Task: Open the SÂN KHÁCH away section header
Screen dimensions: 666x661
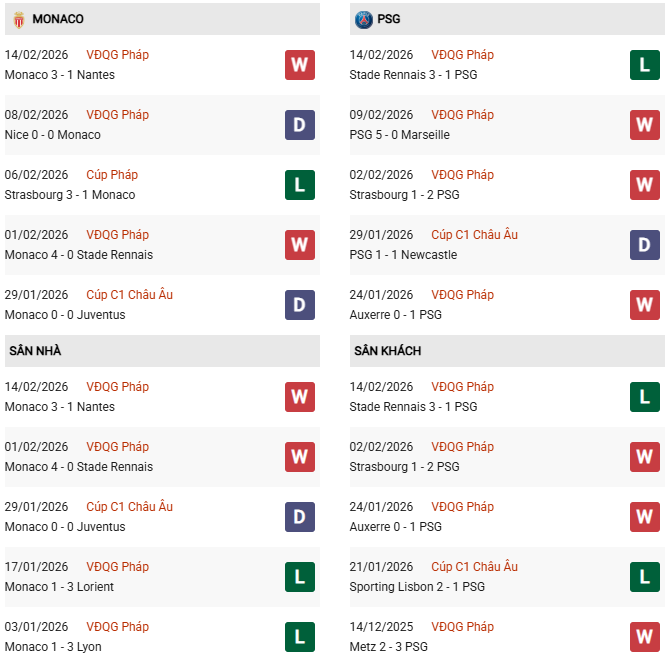Action: pyautogui.click(x=387, y=351)
